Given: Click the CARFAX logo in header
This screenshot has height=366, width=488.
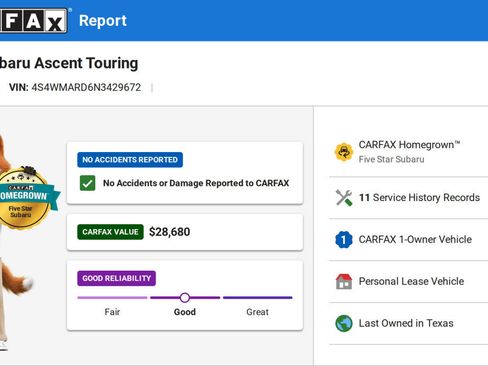Looking at the screenshot, I should coord(33,21).
